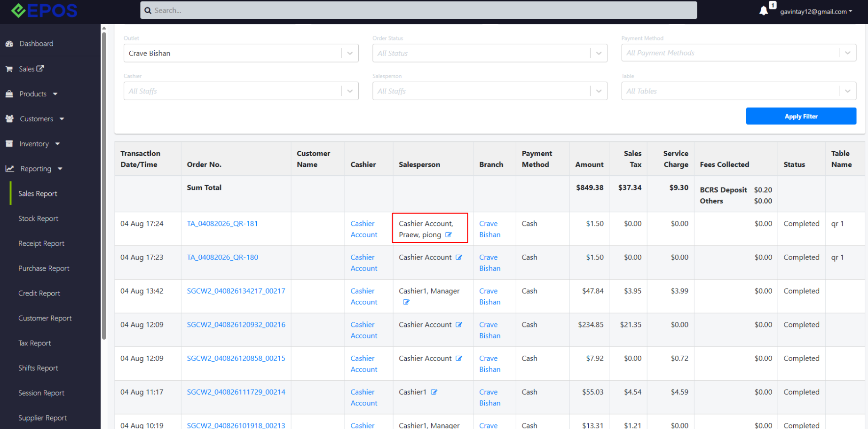Edit salesperson for order SGCW2_040826134217_00217
Image resolution: width=868 pixels, height=429 pixels.
(x=406, y=302)
